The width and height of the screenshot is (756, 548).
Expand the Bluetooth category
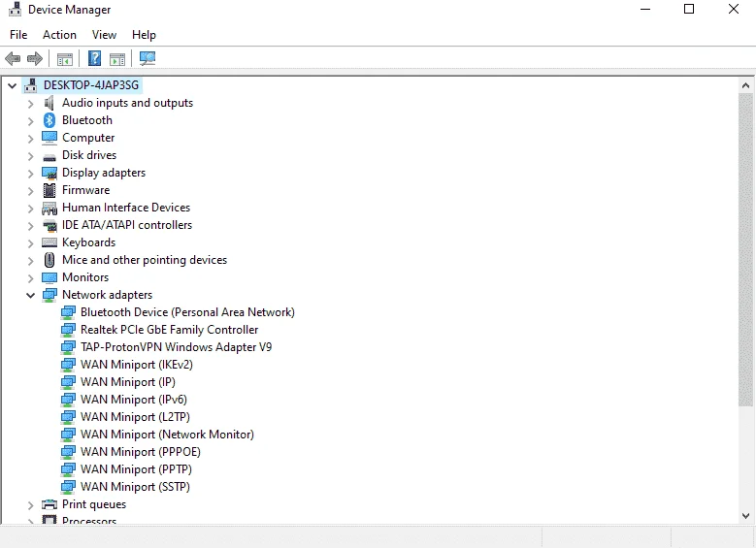point(30,121)
